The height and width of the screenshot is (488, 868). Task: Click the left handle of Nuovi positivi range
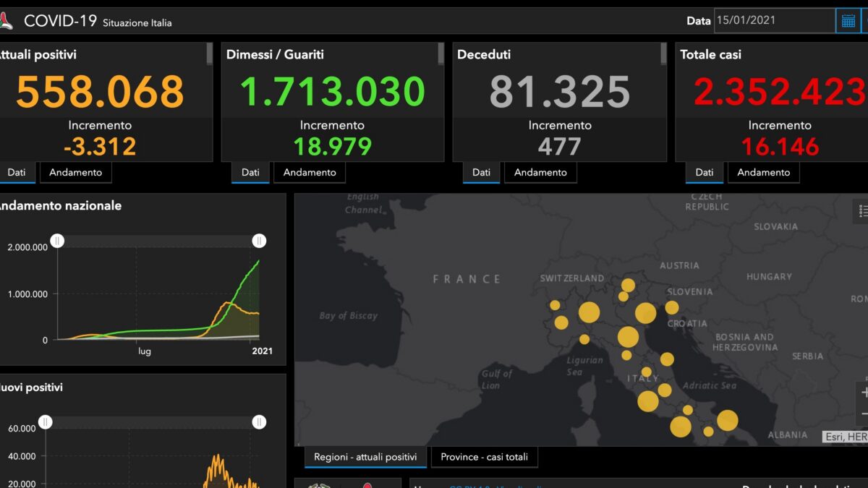pyautogui.click(x=46, y=421)
